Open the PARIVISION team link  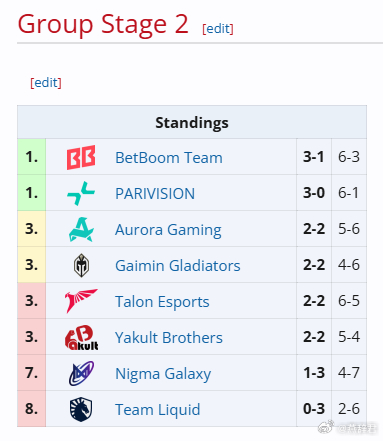(155, 193)
